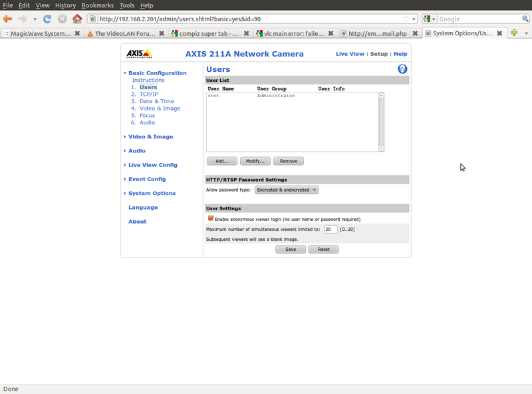This screenshot has width=532, height=394.
Task: Select the root user in User List
Action: coord(292,96)
